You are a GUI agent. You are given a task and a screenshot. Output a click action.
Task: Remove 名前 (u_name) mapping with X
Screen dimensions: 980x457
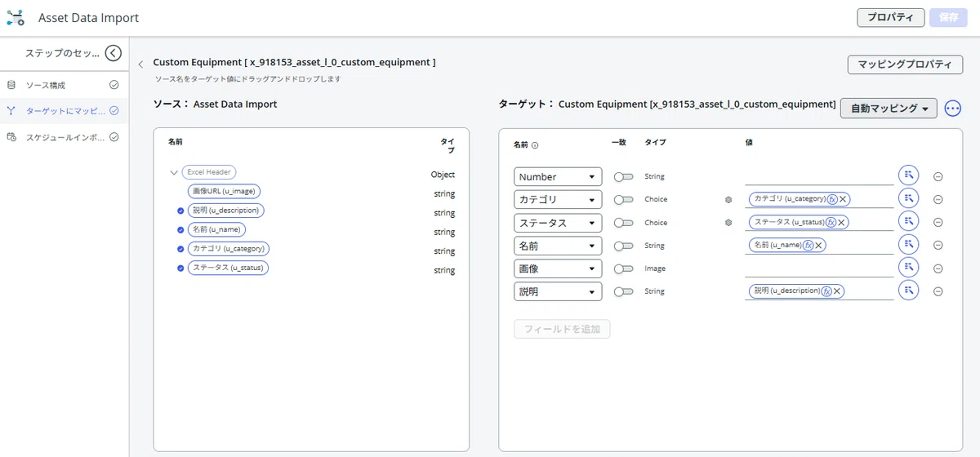pyautogui.click(x=819, y=245)
